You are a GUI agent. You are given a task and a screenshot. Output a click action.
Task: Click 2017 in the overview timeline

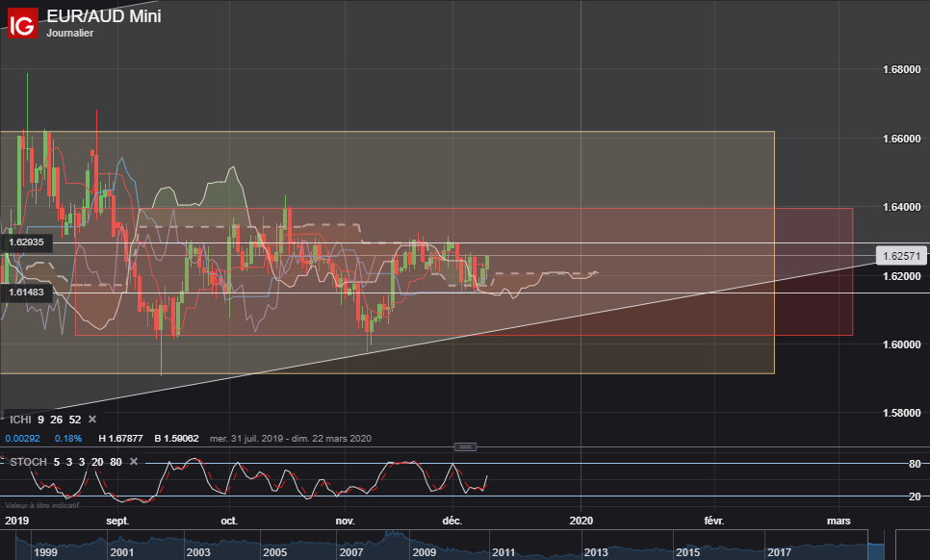pos(779,552)
